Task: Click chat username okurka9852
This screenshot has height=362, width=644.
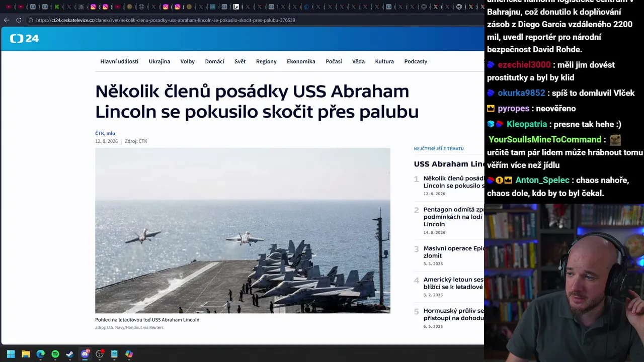Action: pyautogui.click(x=521, y=93)
